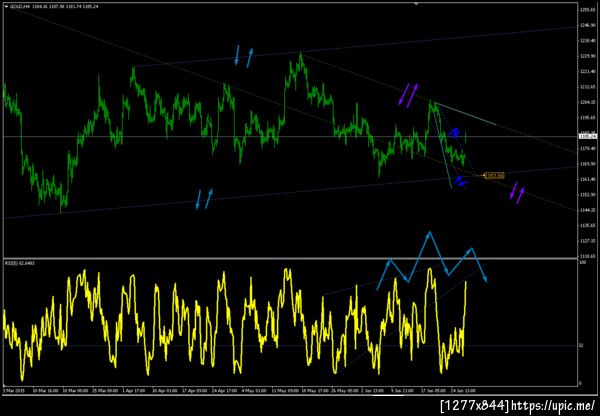The height and width of the screenshot is (416, 600).
Task: Click the RSI level 32 scale label
Action: pos(582,346)
